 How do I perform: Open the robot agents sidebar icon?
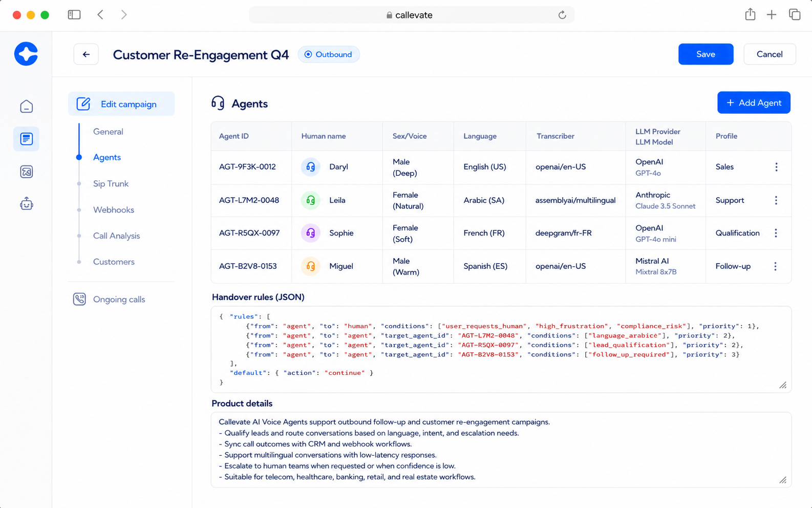[27, 204]
